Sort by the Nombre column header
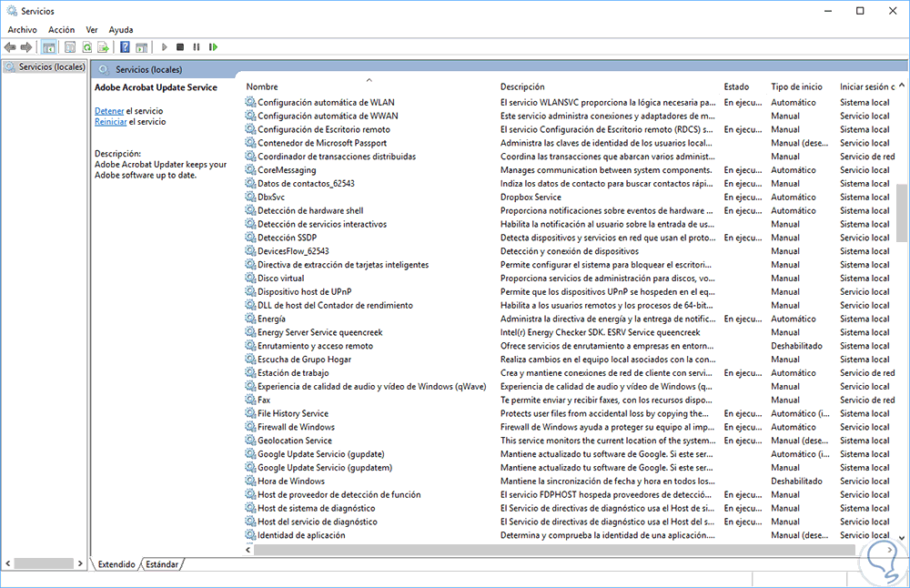This screenshot has width=910, height=588. click(369, 86)
